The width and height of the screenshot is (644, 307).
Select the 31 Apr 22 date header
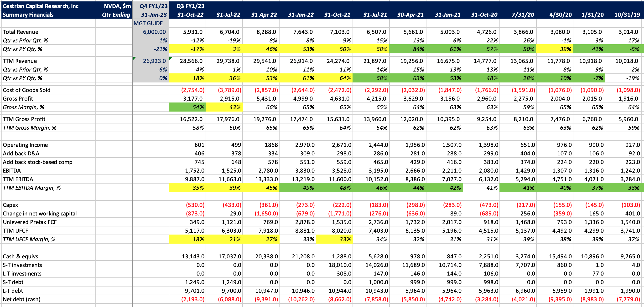264,15
